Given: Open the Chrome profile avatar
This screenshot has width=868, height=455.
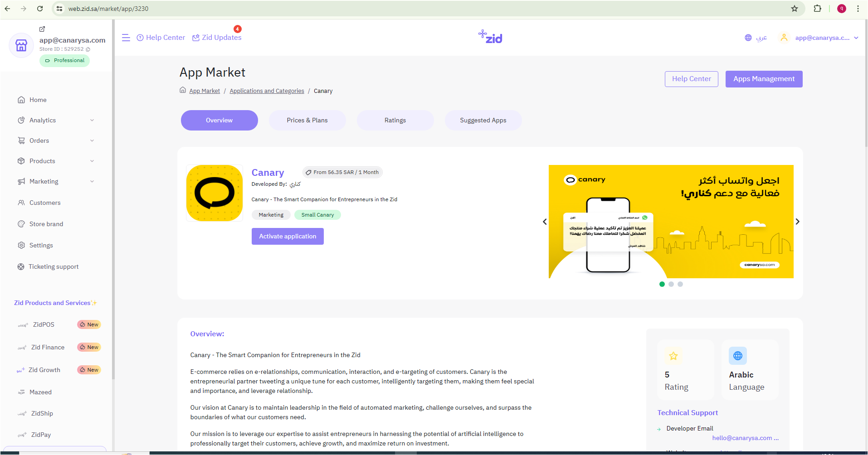Looking at the screenshot, I should pyautogui.click(x=842, y=9).
